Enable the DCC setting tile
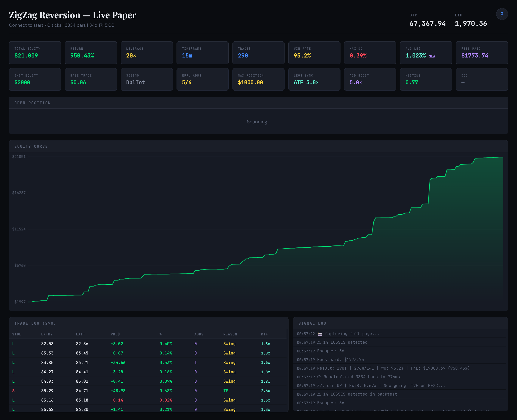Viewport: 517px width, 420px height. [x=482, y=79]
